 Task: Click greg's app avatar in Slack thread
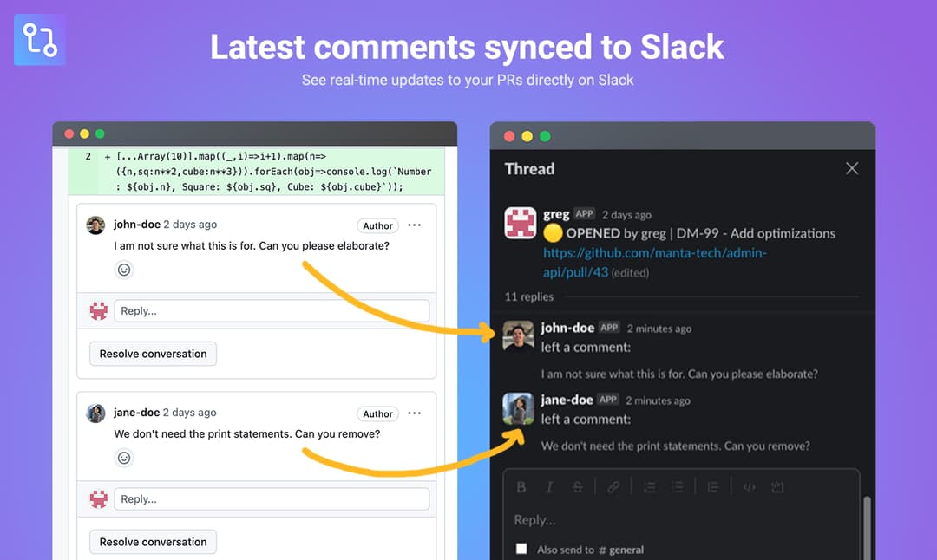tap(521, 223)
